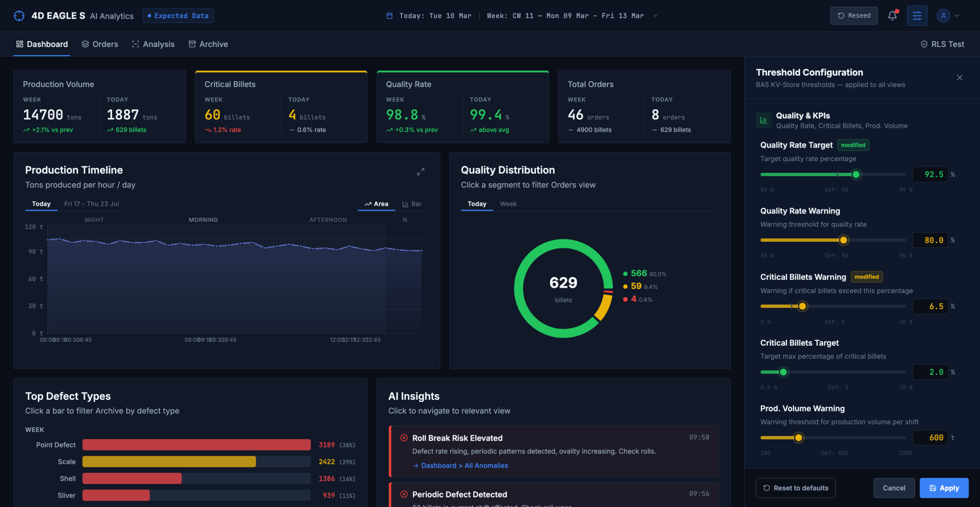
Task: Open the Archive tab
Action: 208,44
